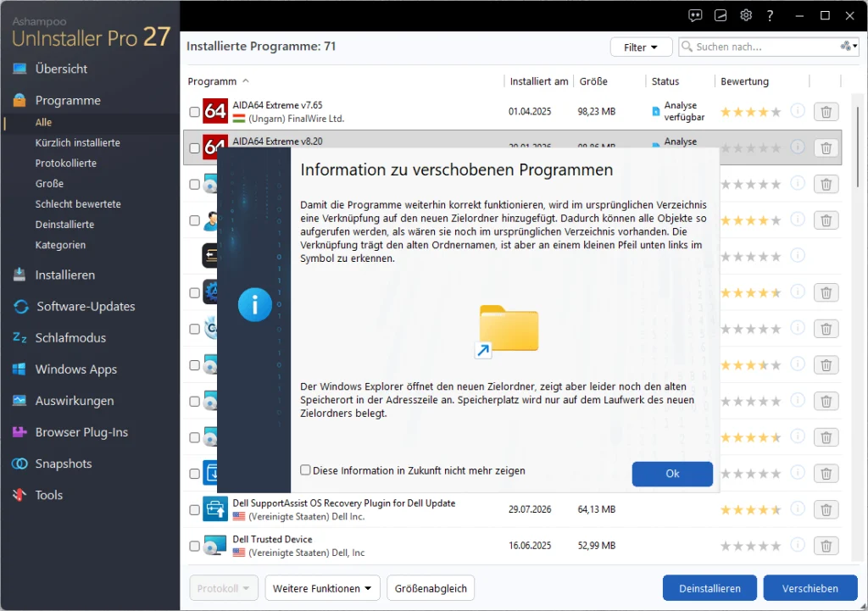Click the Programme bag icon
Screen dimensions: 868x611
point(19,100)
